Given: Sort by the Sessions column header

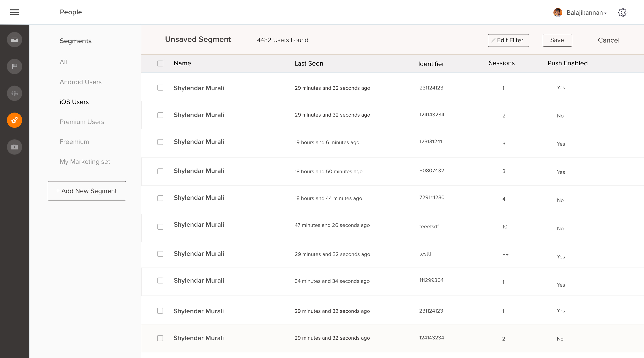Looking at the screenshot, I should click(x=502, y=63).
